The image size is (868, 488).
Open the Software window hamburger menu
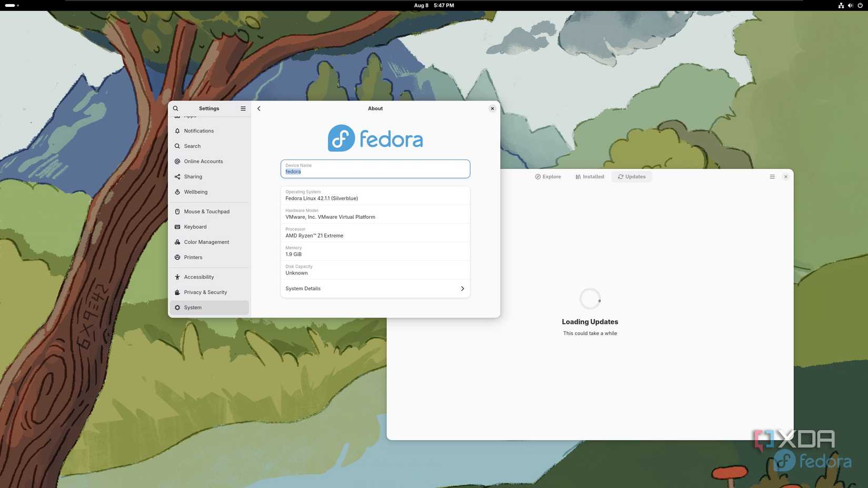(772, 176)
